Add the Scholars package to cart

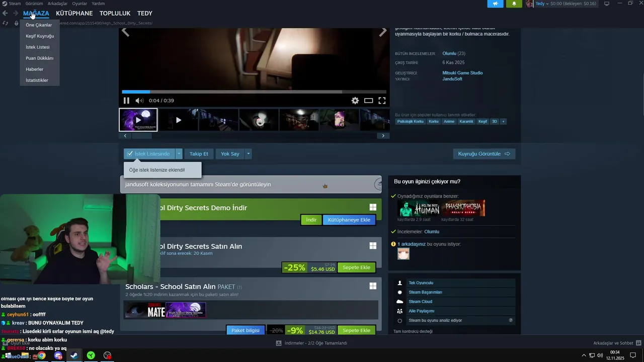tap(356, 330)
